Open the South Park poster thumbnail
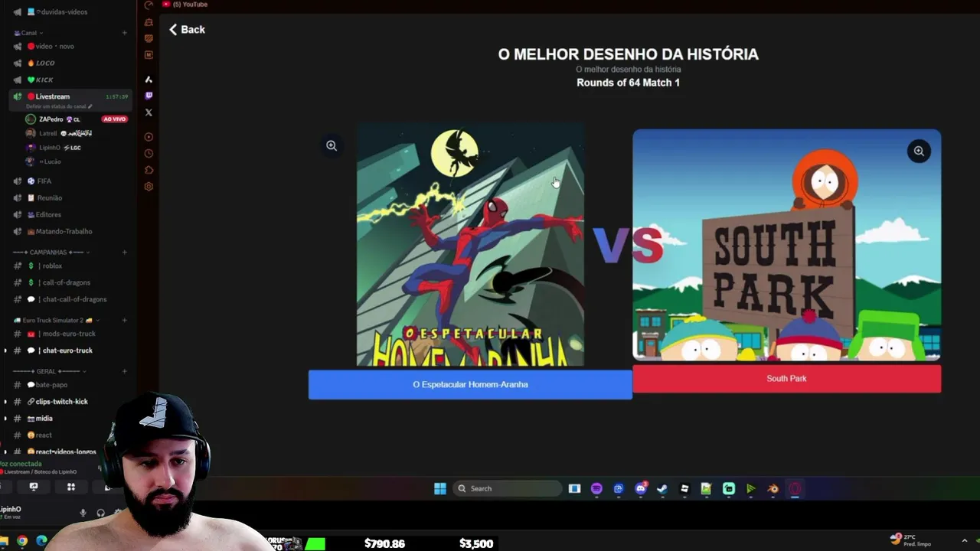The width and height of the screenshot is (980, 551). coord(786,245)
